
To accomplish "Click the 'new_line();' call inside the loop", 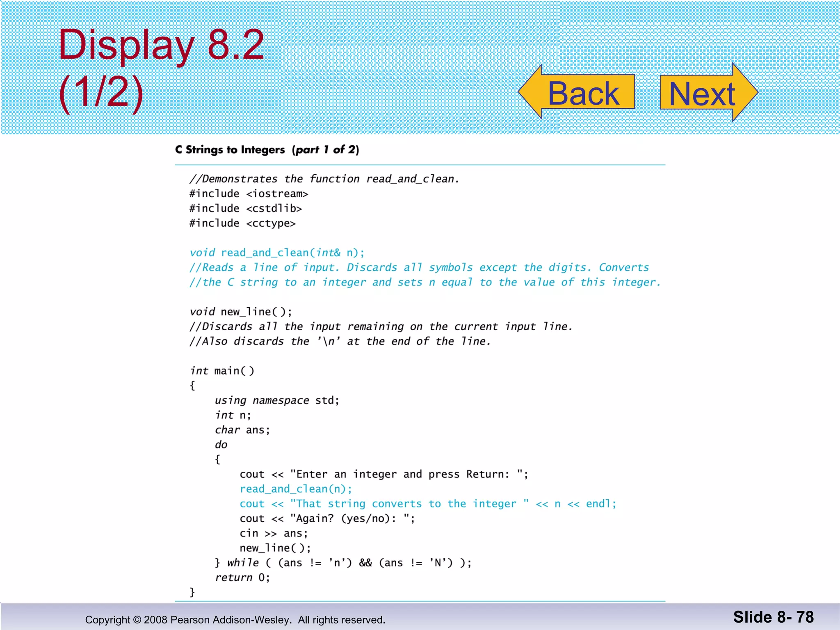I will click(x=275, y=548).
